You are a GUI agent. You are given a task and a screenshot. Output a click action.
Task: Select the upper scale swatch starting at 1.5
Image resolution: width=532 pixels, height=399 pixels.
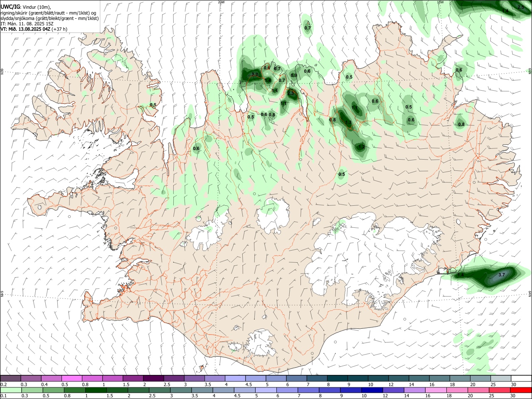[133, 378]
